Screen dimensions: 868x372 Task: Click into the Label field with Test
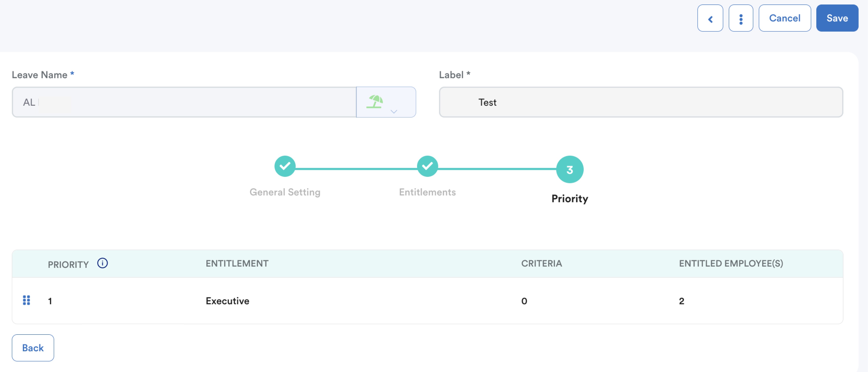pyautogui.click(x=640, y=102)
